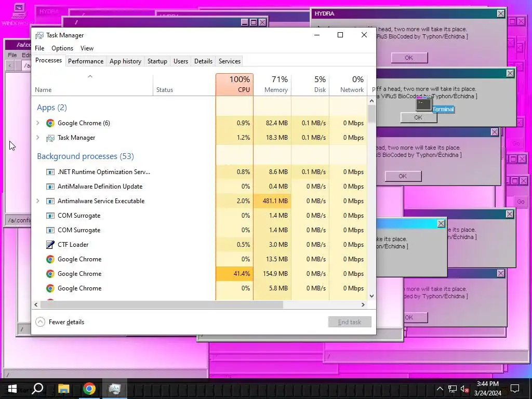The width and height of the screenshot is (532, 399).
Task: Switch to the Services tab
Action: pyautogui.click(x=229, y=61)
